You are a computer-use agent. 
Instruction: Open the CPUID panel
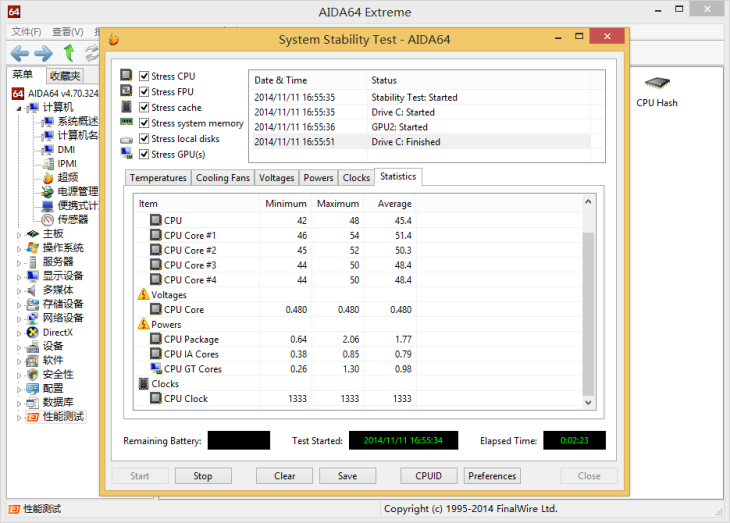pos(428,475)
